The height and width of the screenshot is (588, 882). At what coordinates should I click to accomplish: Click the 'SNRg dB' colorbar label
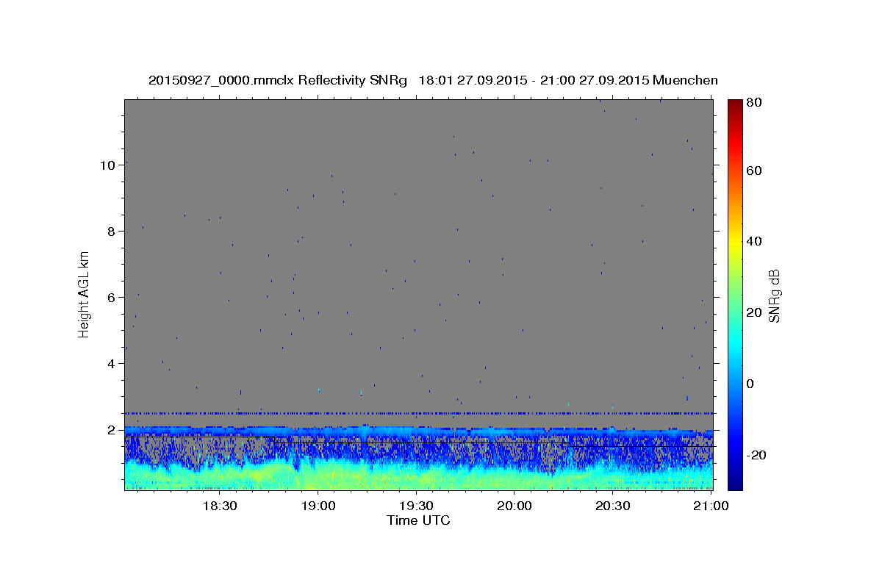coord(773,295)
